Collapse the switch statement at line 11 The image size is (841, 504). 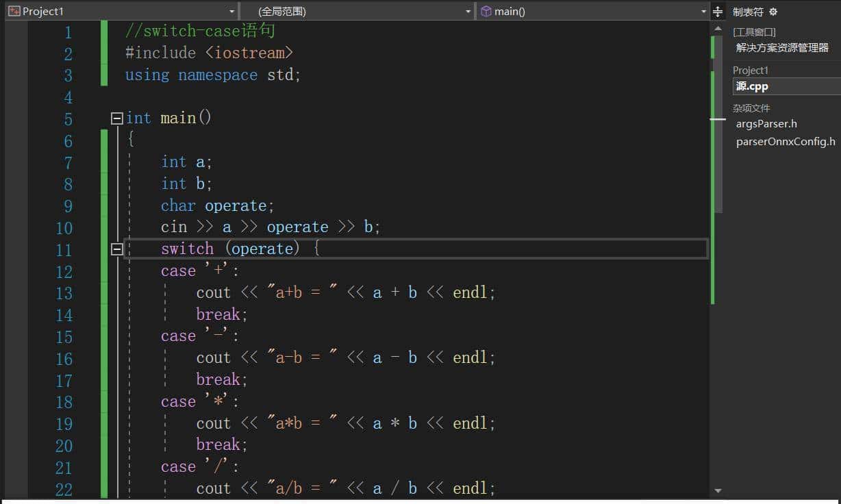(x=116, y=249)
